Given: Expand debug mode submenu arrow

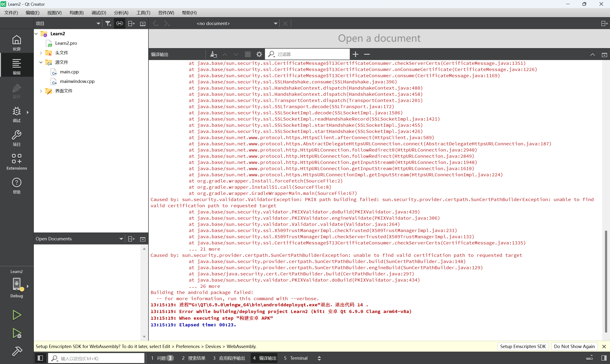Looking at the screenshot, I should tap(28, 112).
